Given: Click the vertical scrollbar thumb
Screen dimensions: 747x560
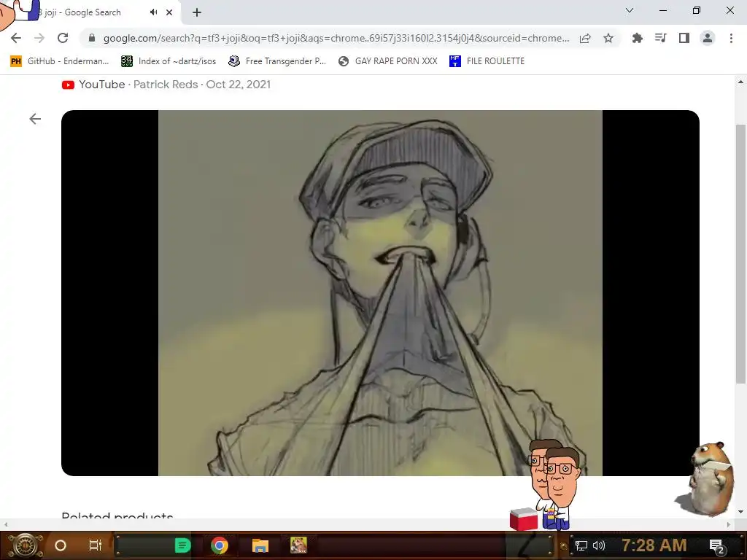Looking at the screenshot, I should click(x=740, y=253).
